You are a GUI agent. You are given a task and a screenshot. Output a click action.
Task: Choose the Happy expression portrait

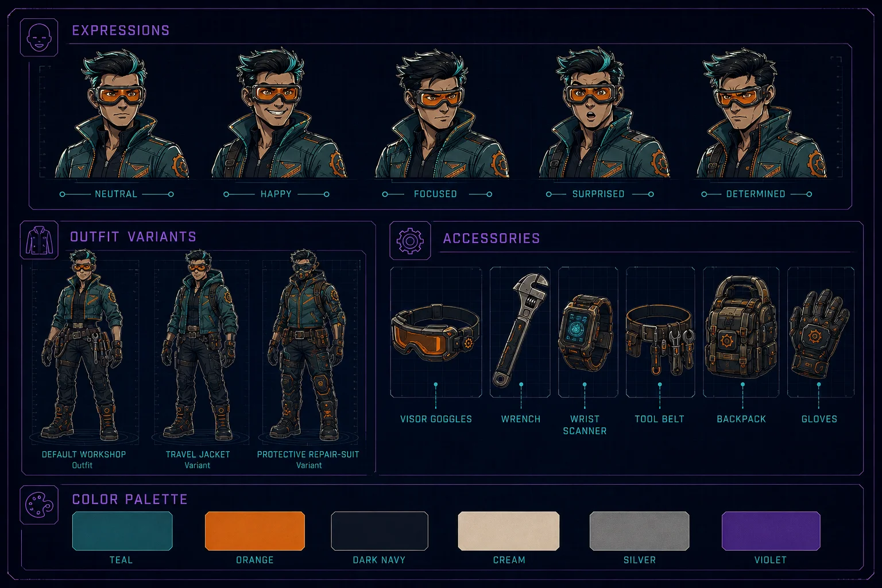click(x=278, y=114)
